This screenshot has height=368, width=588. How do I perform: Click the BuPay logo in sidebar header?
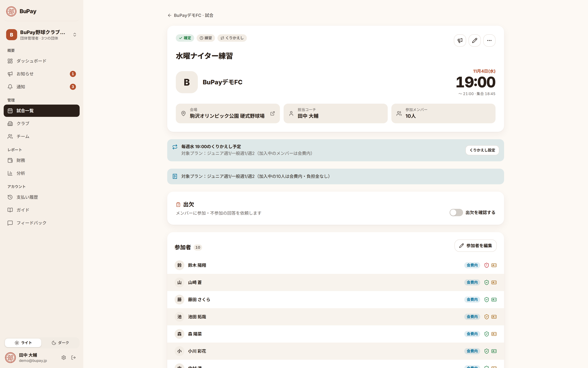pos(11,11)
